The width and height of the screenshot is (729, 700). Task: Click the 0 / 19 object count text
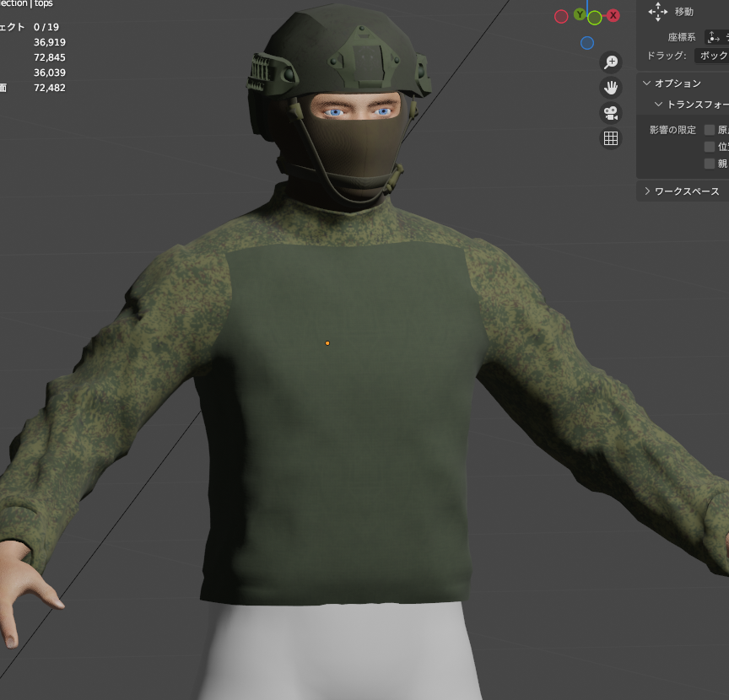[x=46, y=27]
